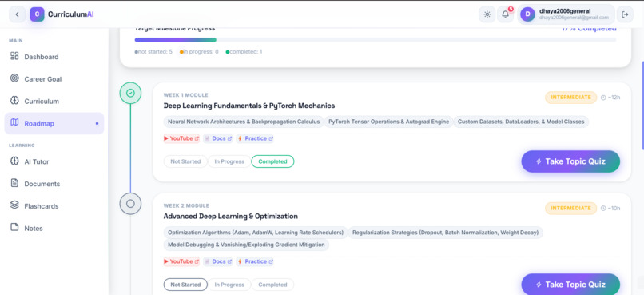Click Week 2 INTERMEDIATE difficulty badge
Viewport: 644px width, 295px height.
tap(571, 209)
